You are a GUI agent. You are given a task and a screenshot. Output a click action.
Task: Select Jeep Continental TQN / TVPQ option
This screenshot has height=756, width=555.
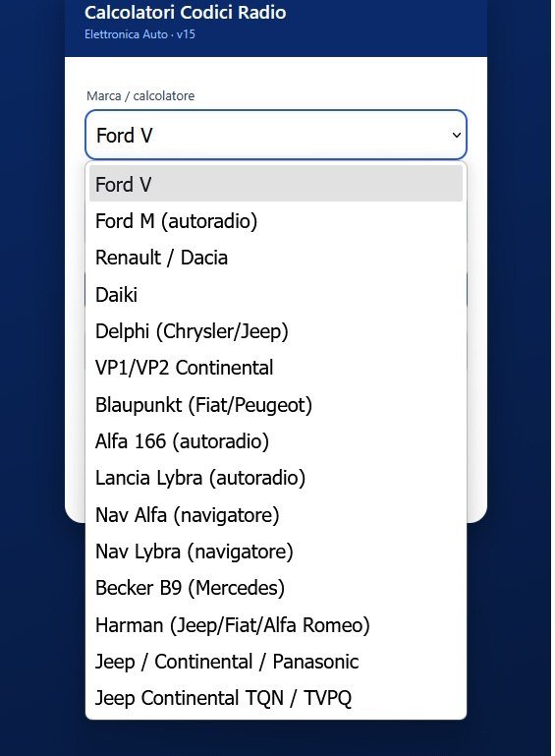tap(276, 698)
